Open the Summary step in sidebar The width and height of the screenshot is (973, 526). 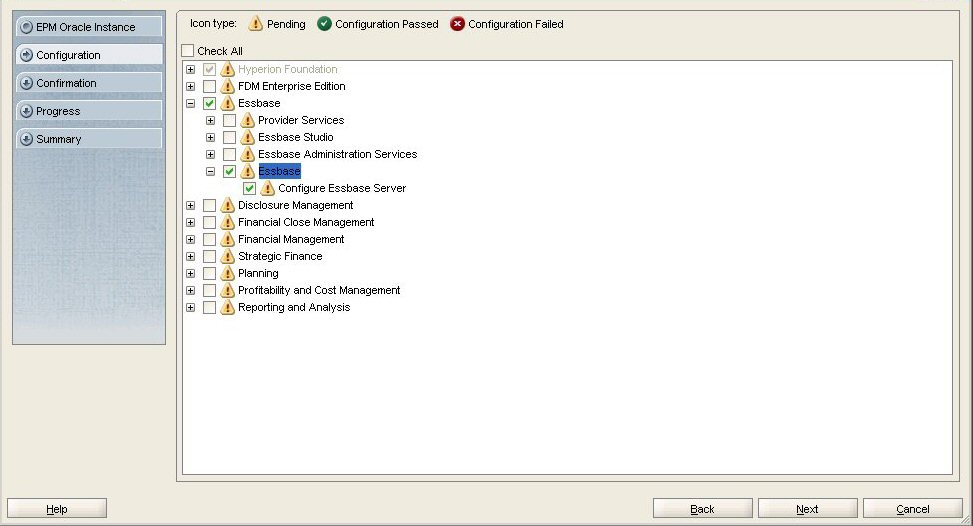click(x=89, y=138)
